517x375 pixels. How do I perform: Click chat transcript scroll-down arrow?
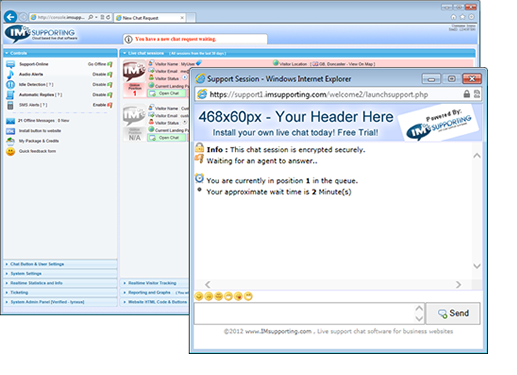477,266
